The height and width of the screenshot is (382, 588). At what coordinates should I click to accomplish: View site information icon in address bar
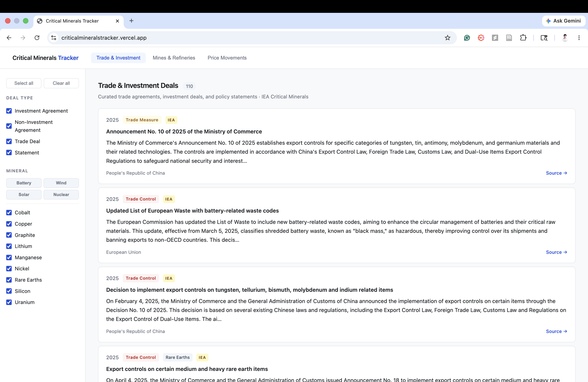pos(54,38)
